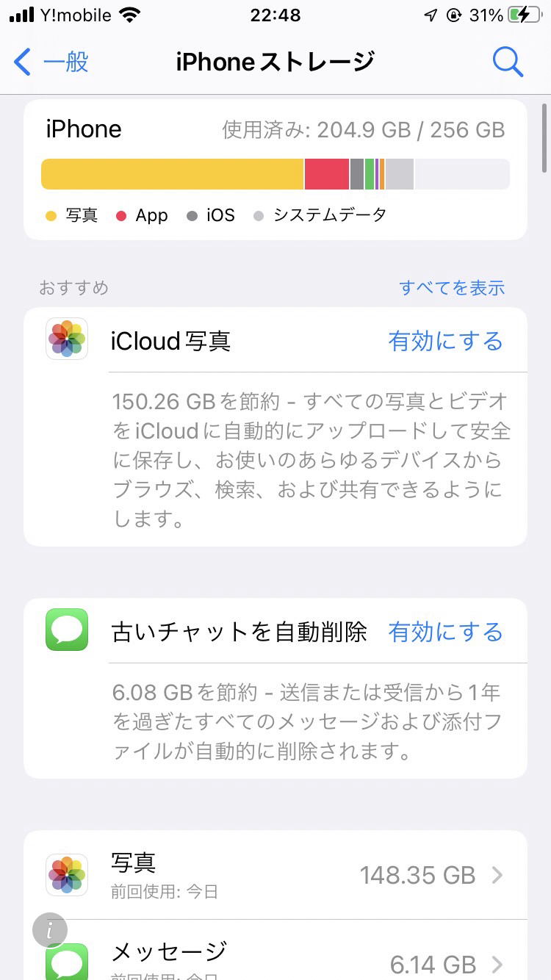This screenshot has width=551, height=980.
Task: Tap the scrollbar on right edge
Action: click(544, 140)
